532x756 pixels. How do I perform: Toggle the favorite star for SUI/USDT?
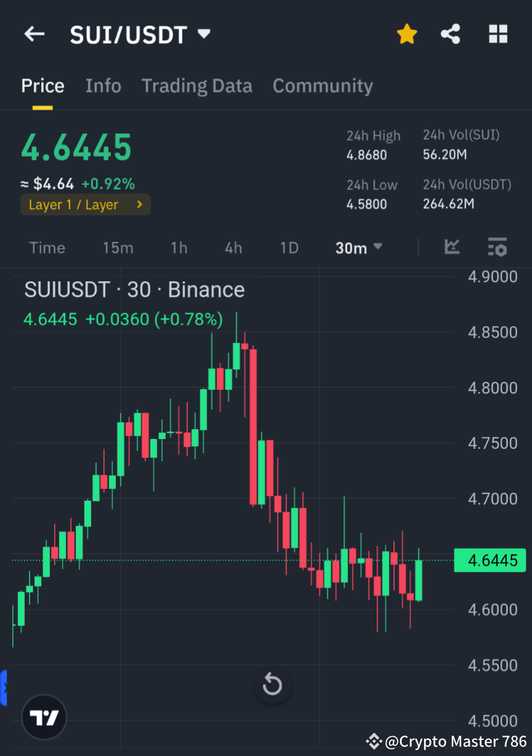[406, 34]
